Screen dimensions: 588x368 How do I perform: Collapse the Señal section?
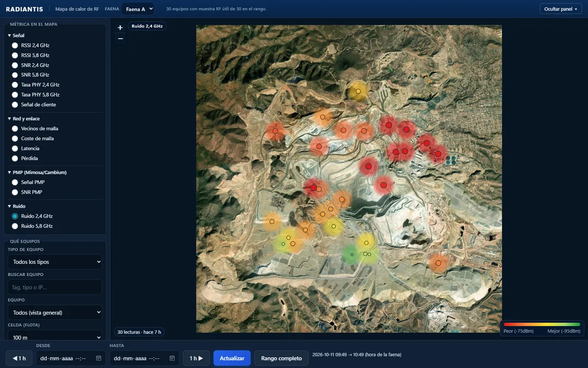16,35
